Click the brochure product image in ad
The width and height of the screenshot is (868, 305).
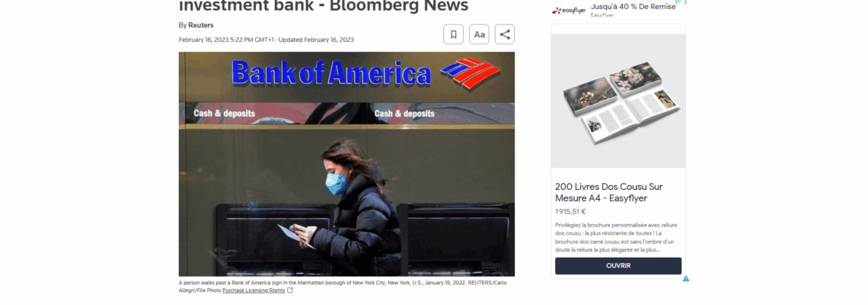click(618, 101)
